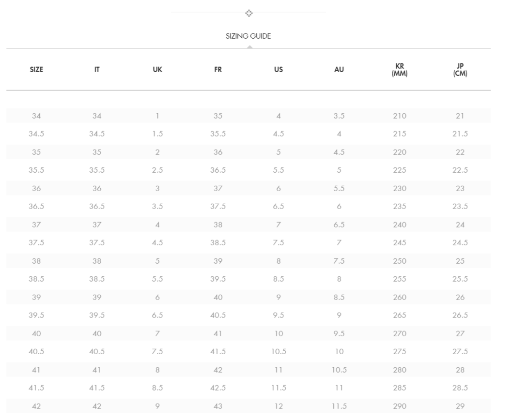Click size 41.5 in the IT column
The height and width of the screenshot is (420, 511).
[97, 388]
